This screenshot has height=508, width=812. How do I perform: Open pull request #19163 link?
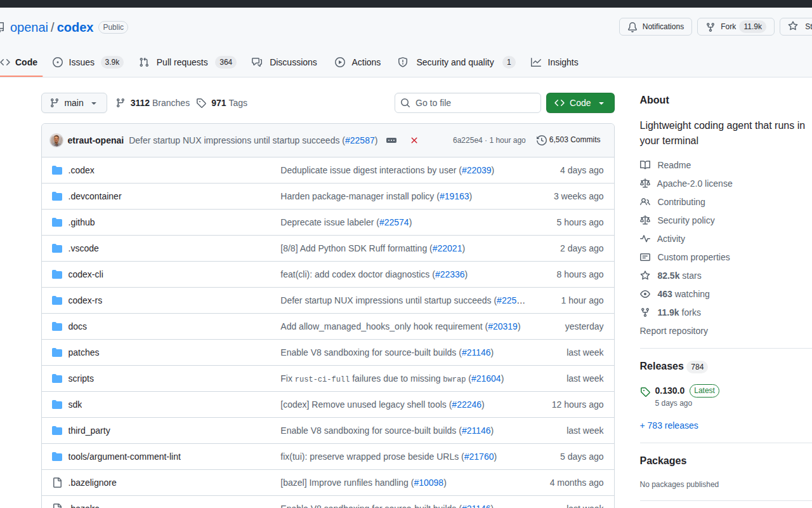click(455, 196)
